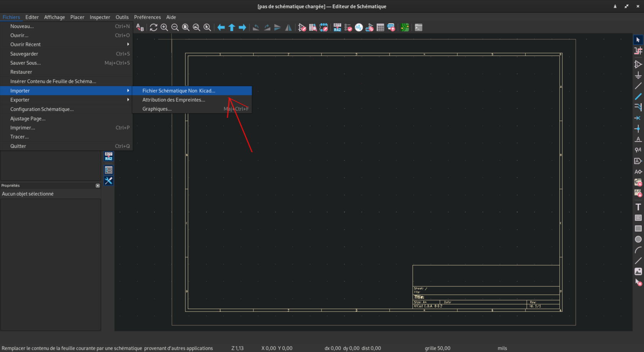The image size is (644, 352).
Task: Open PCB editor from toolbar
Action: click(x=405, y=28)
